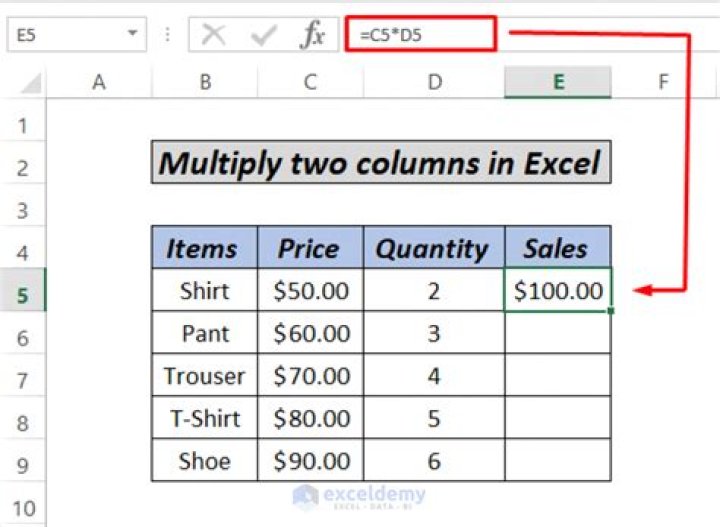Click the formula bar options dots handle

pos(168,34)
